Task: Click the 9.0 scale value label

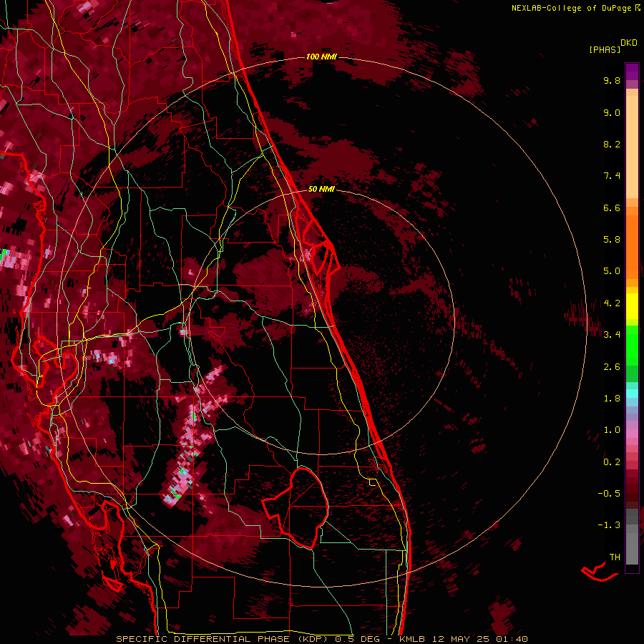Action: 612,112
